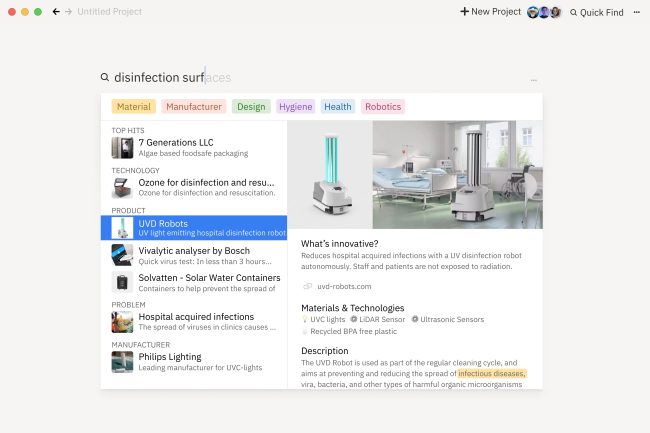
Task: Click the Philips Lighting thumbnail
Action: 122,362
